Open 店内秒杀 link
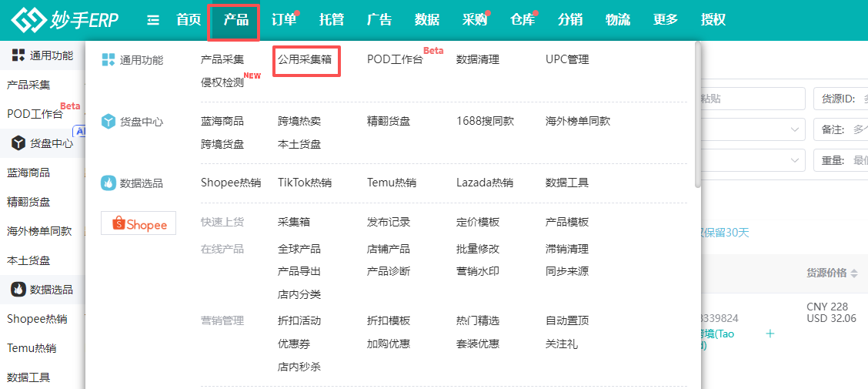Screen dimensions: 868x389 click(299, 367)
